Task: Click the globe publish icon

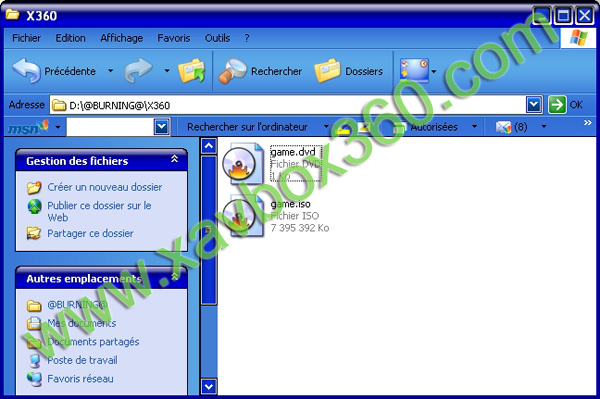Action: click(x=34, y=207)
